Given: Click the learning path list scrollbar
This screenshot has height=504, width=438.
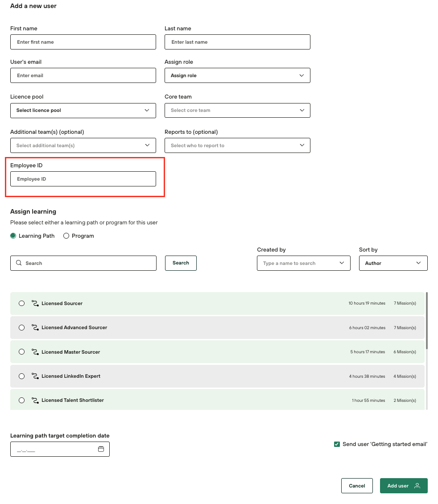Looking at the screenshot, I should 427,320.
